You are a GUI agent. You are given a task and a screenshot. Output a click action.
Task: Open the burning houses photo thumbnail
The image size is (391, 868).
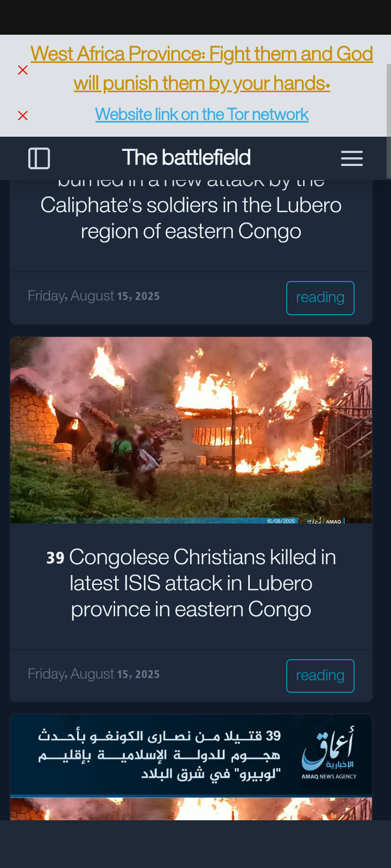pyautogui.click(x=191, y=430)
